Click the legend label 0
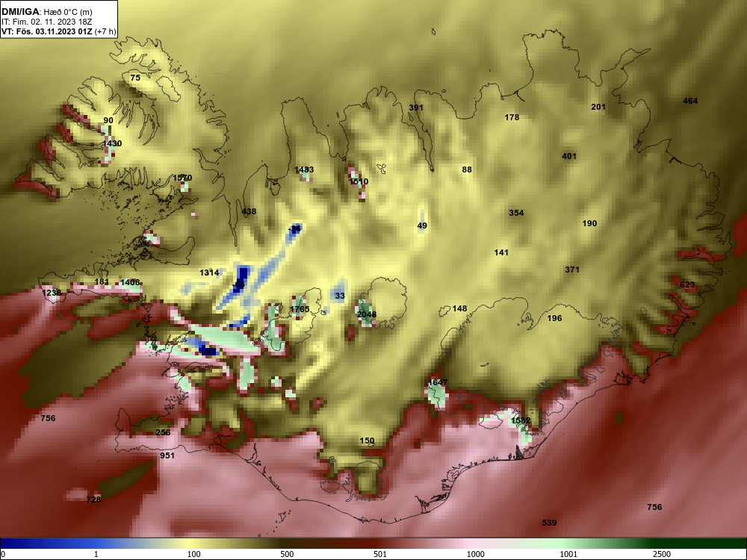Screen dimensions: 747x560 coord(3,554)
